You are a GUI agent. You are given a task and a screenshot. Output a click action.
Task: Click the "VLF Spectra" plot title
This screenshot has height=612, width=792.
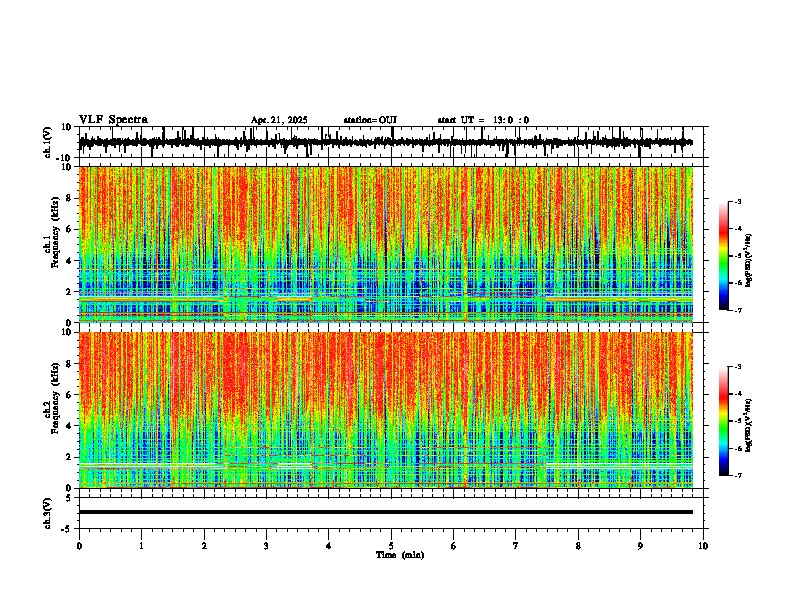(113, 120)
